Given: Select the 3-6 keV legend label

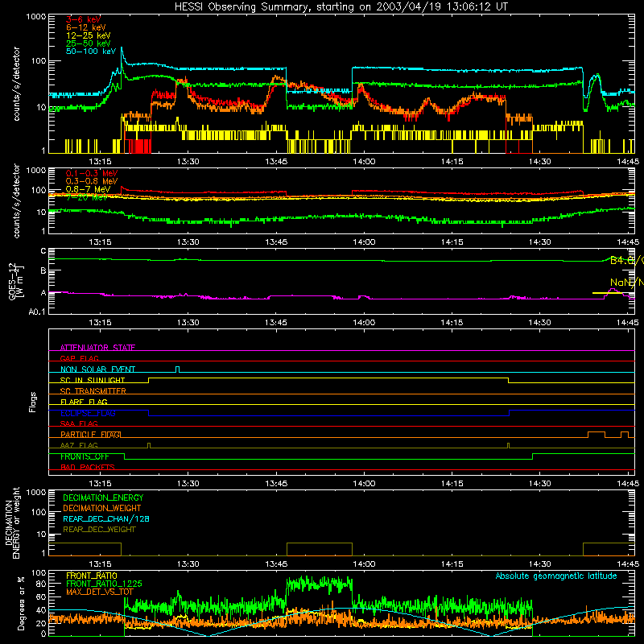Looking at the screenshot, I should [x=83, y=19].
